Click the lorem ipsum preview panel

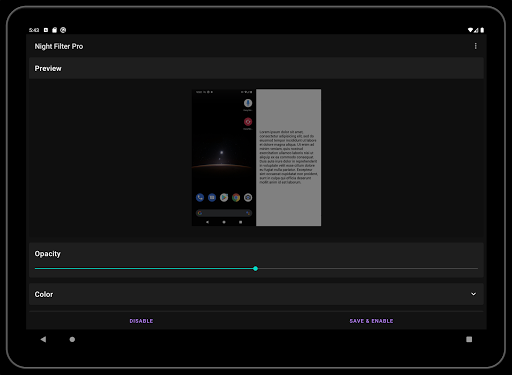pyautogui.click(x=289, y=157)
